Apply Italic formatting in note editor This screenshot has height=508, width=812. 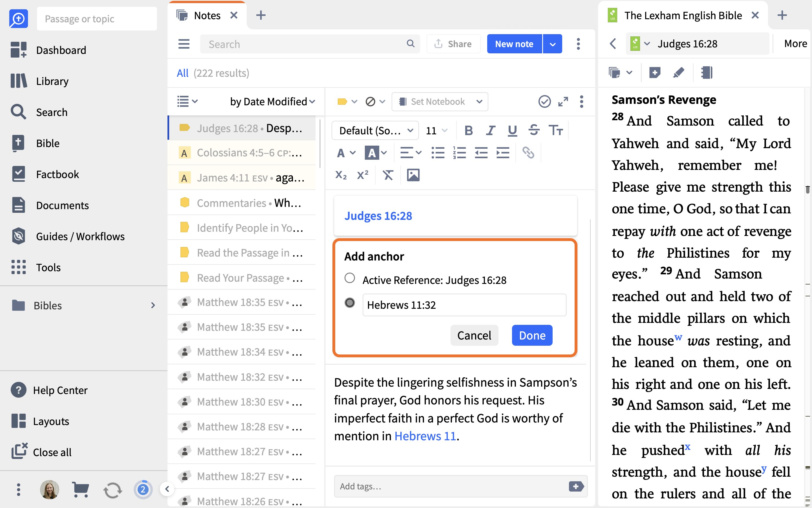(491, 130)
